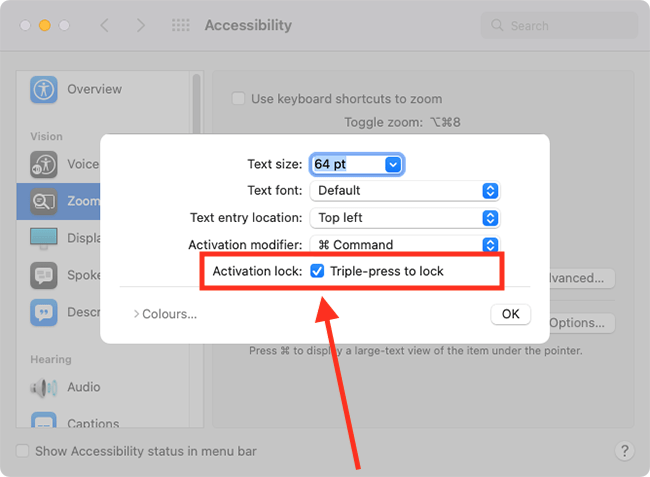Go back with the toolbar arrow
650x477 pixels.
pos(105,25)
